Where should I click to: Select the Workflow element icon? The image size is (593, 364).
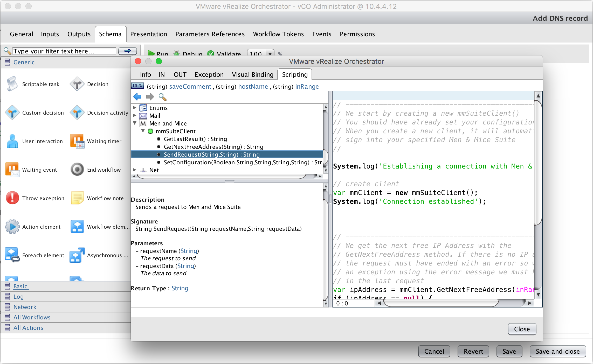[x=77, y=227]
